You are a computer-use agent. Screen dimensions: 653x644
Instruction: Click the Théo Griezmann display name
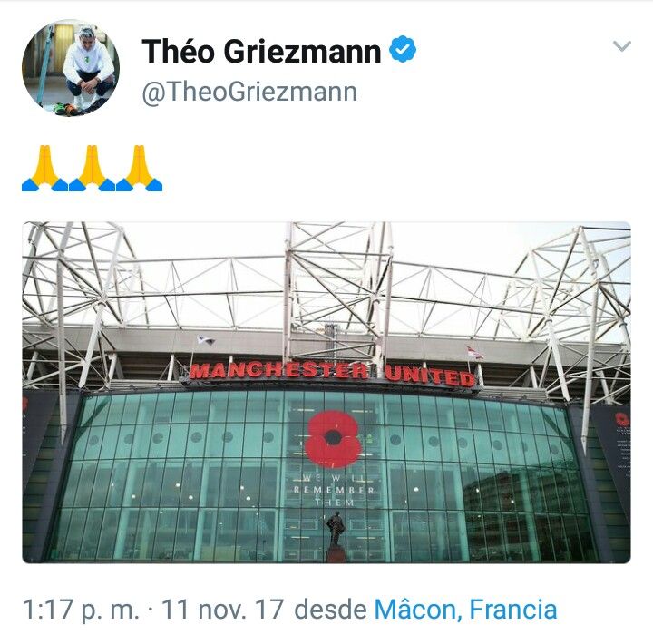coord(261,51)
